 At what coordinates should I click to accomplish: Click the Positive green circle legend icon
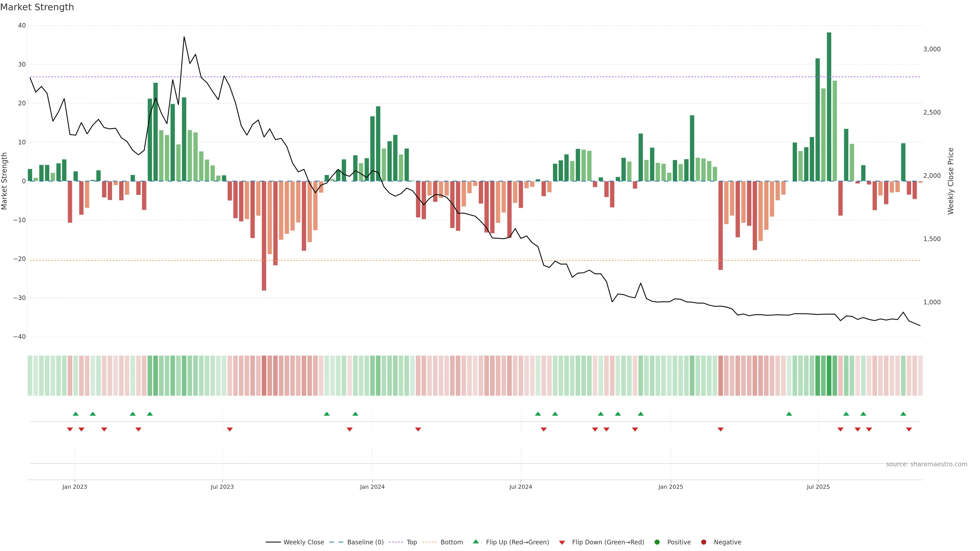coord(657,542)
